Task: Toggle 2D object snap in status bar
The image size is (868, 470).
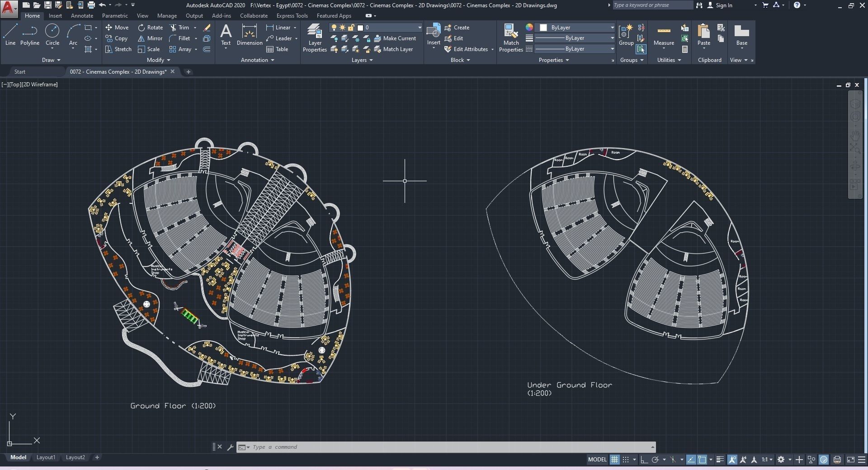Action: [702, 460]
